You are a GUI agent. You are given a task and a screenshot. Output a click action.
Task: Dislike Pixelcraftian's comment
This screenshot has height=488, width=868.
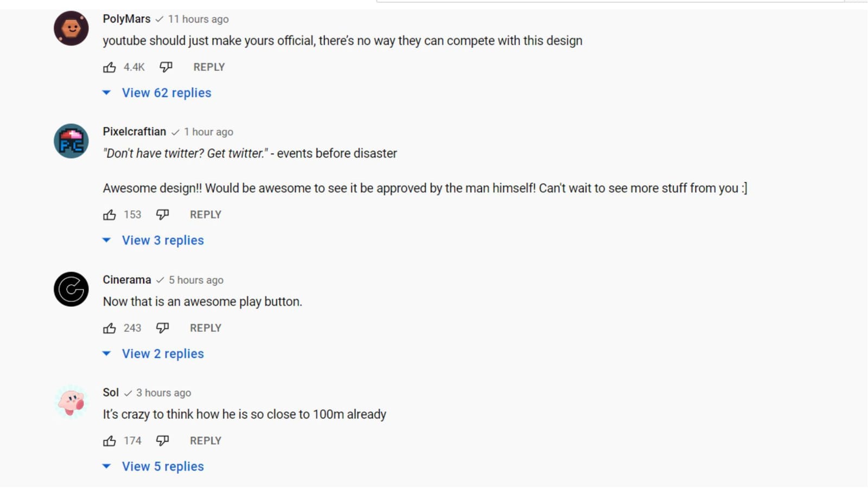(162, 215)
